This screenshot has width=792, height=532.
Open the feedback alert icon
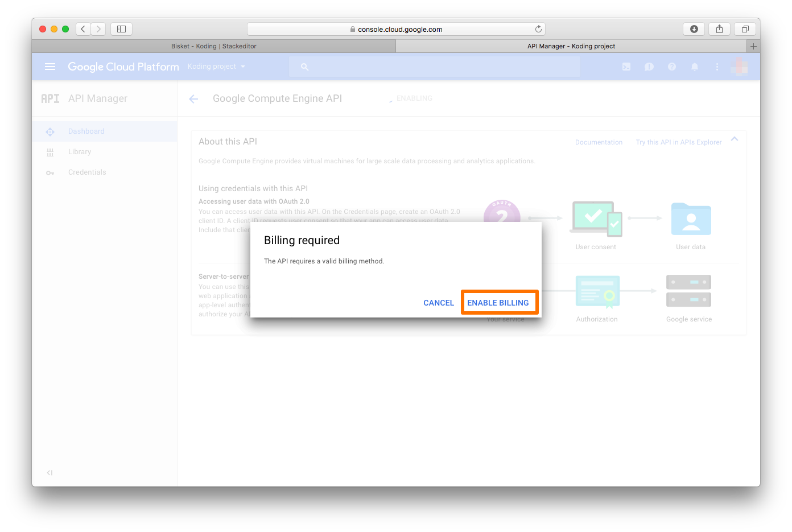[x=649, y=67]
